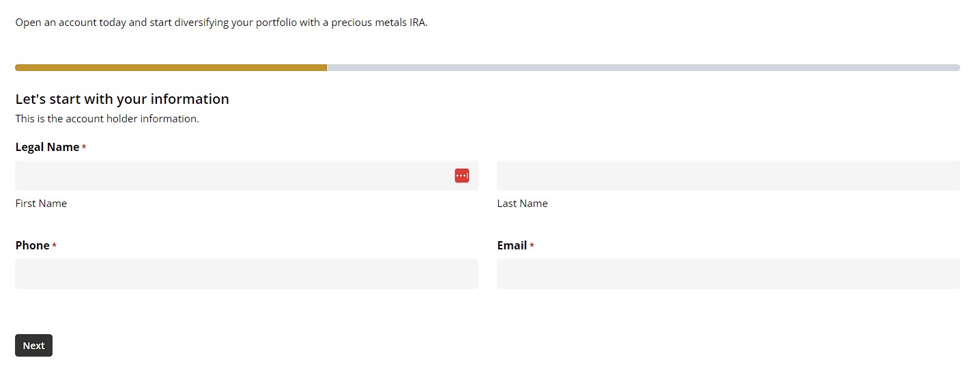Click the Email field label
The height and width of the screenshot is (371, 980).
click(x=512, y=245)
